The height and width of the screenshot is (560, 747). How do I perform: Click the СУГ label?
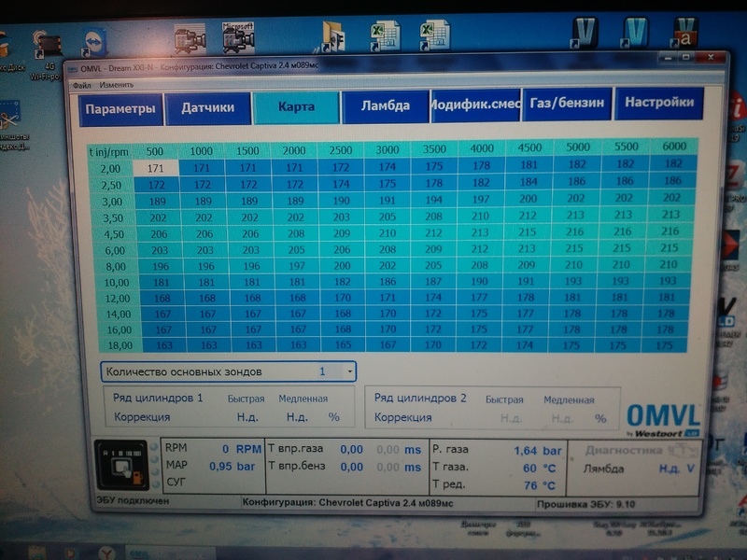pyautogui.click(x=176, y=482)
